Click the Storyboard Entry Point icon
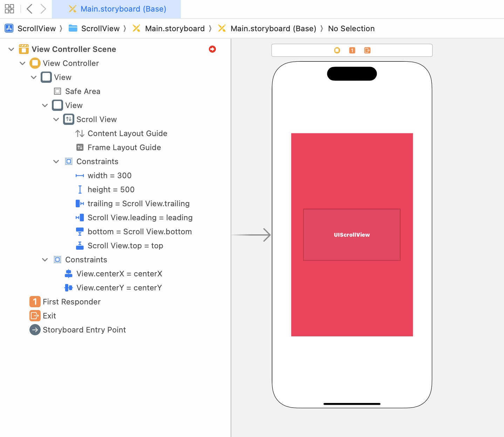This screenshot has height=437, width=504. tap(35, 330)
